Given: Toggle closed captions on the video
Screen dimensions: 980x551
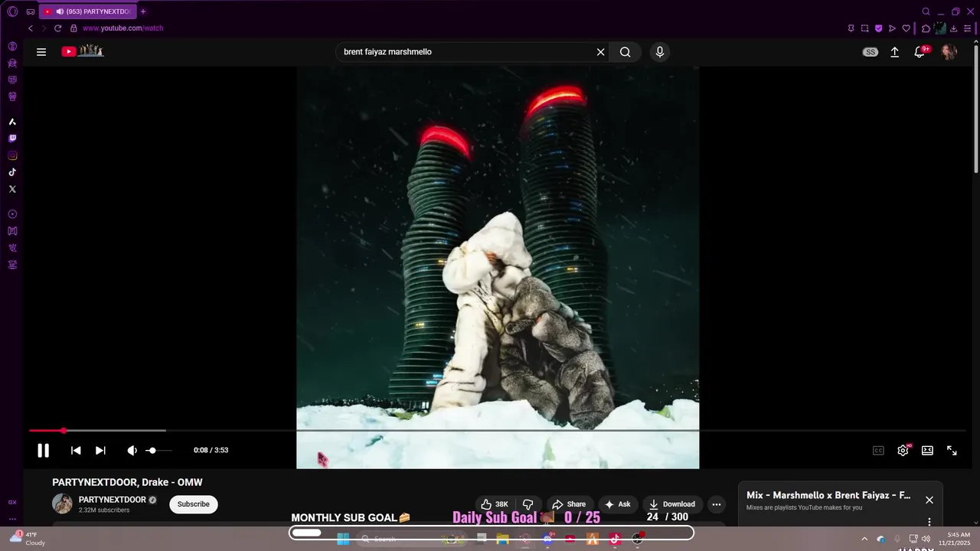Looking at the screenshot, I should (x=878, y=451).
